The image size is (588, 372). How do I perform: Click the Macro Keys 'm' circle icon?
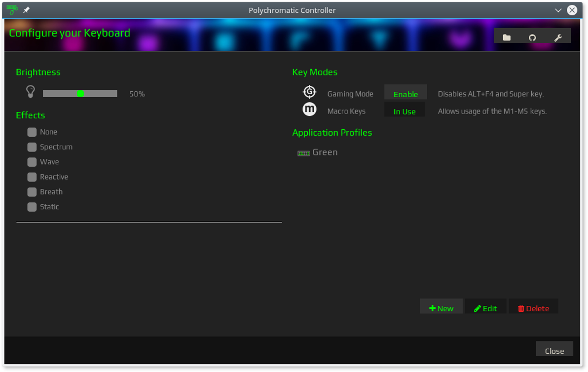click(309, 109)
